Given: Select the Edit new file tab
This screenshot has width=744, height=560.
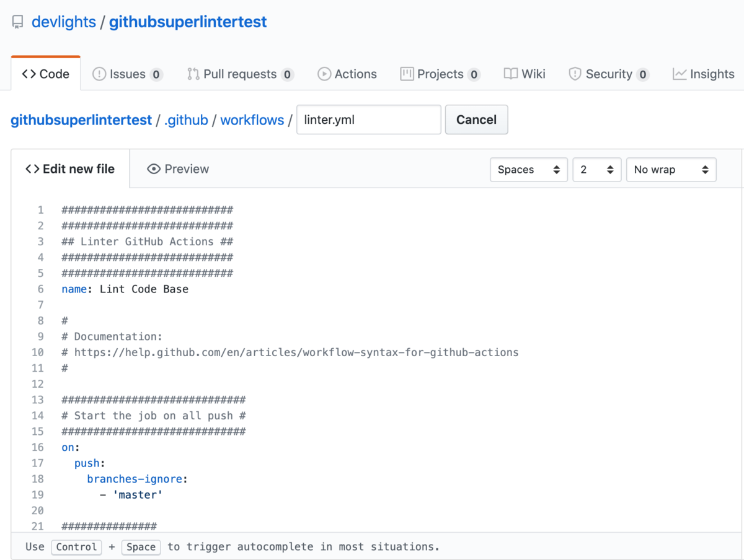Looking at the screenshot, I should [x=70, y=168].
